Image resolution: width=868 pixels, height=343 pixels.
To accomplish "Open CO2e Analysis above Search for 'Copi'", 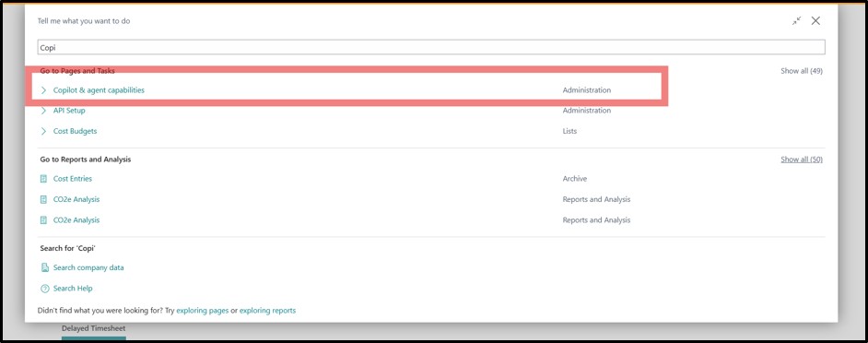I will [x=76, y=220].
